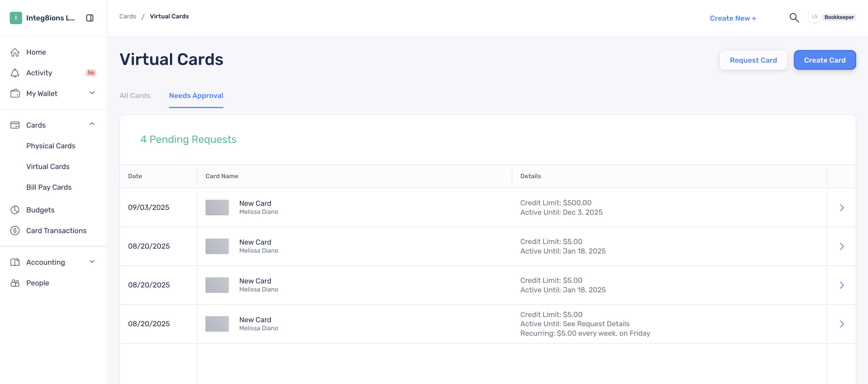Click the Accounting book icon
This screenshot has height=384, width=868.
point(15,262)
